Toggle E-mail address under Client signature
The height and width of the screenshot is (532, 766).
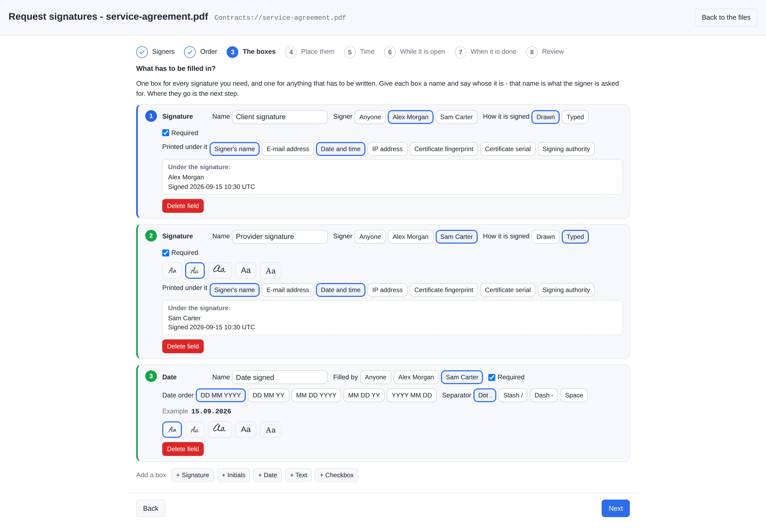[x=288, y=149]
